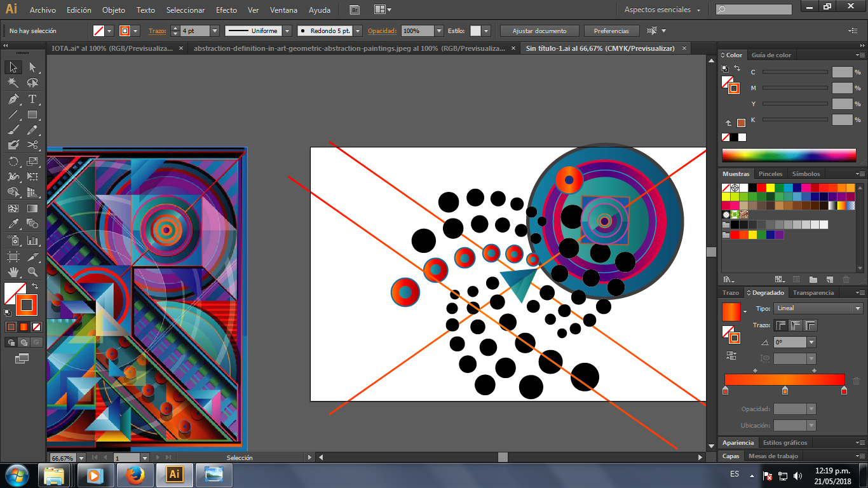This screenshot has height=488, width=868.
Task: Enable Draw Behind mode
Action: (24, 342)
